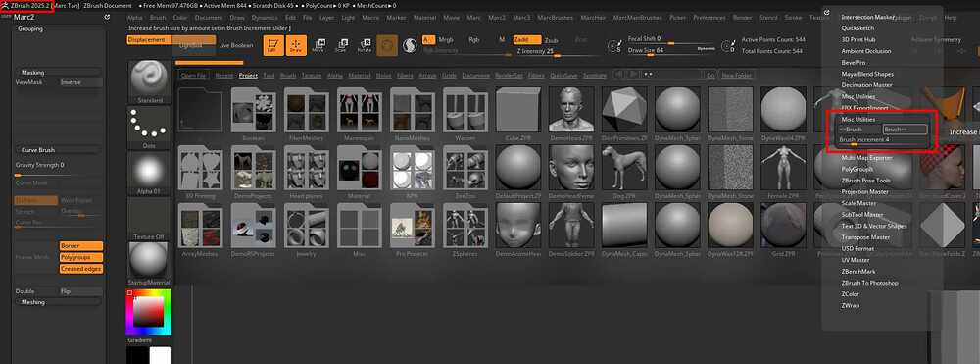Expand the Masking section
This screenshot has height=364, width=980.
tap(58, 73)
